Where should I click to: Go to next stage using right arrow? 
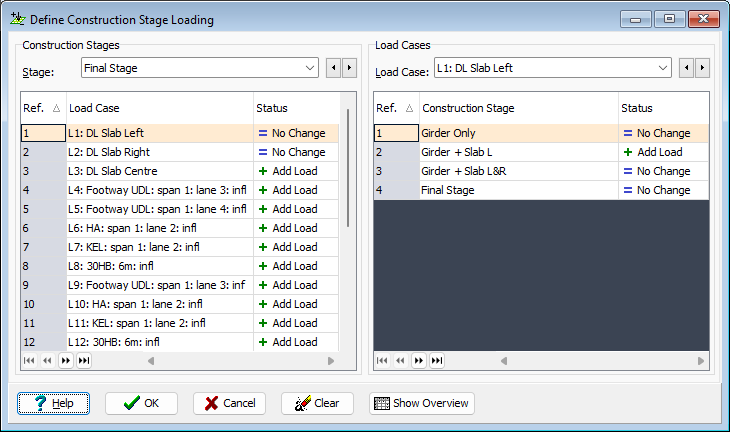pos(350,68)
